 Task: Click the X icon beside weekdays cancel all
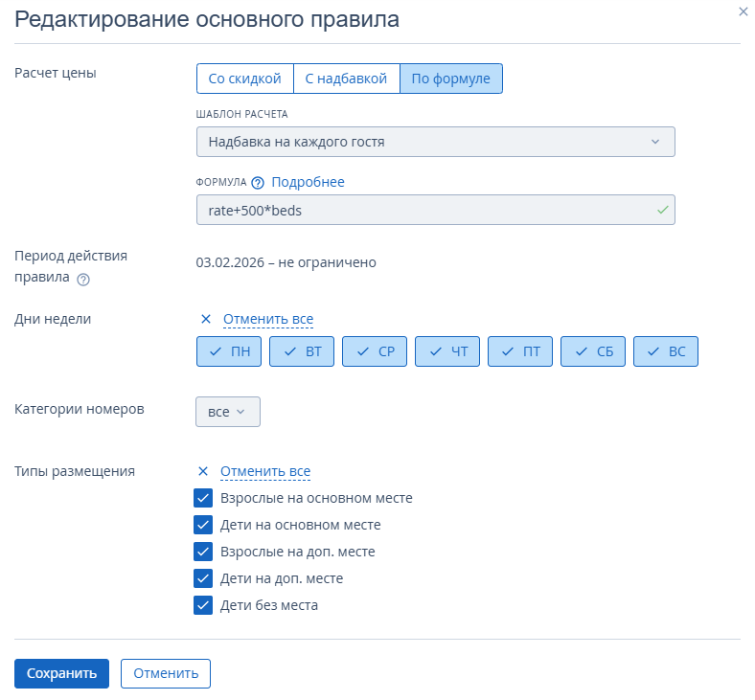(x=205, y=319)
